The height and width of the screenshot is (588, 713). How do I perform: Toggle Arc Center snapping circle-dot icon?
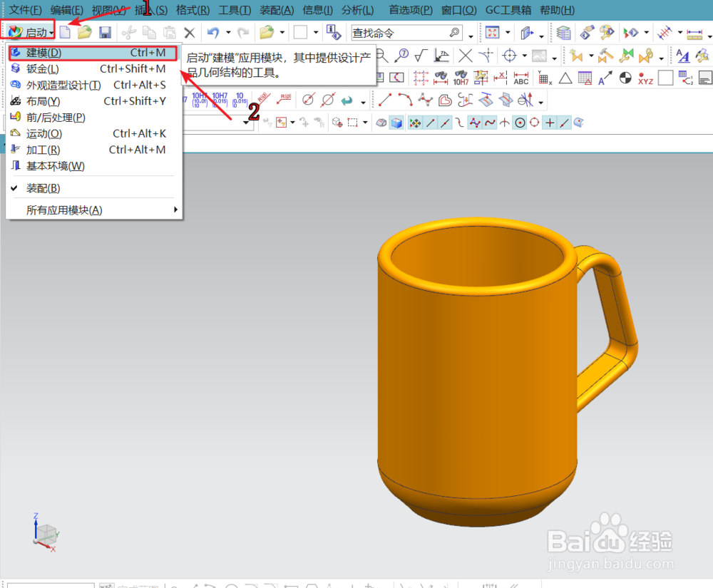pyautogui.click(x=520, y=123)
